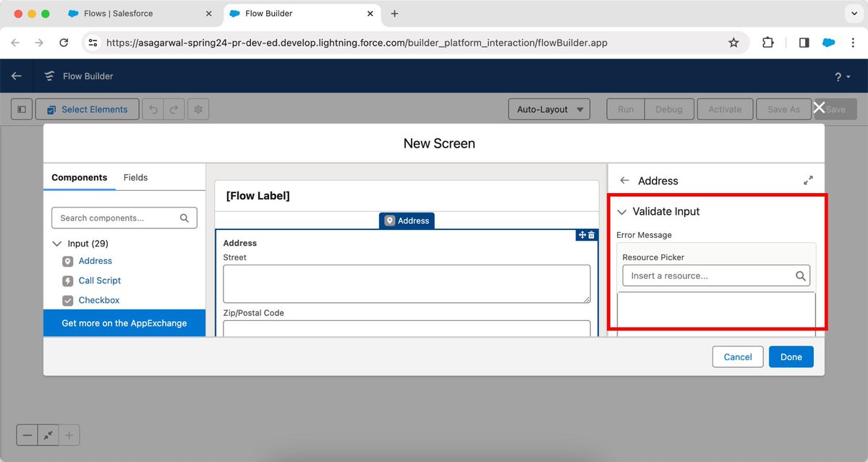The image size is (868, 462).
Task: Click the Cancel button
Action: [x=738, y=356]
